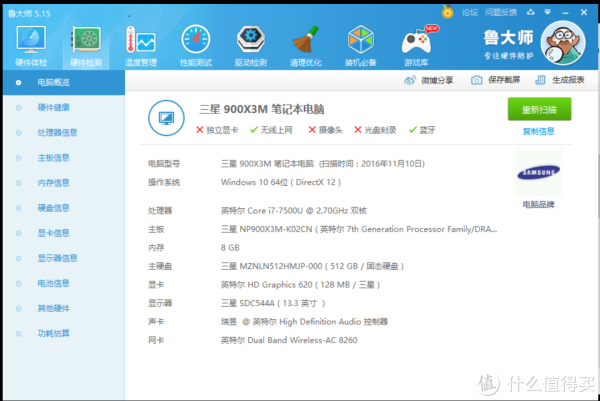This screenshot has width=600, height=401.
Task: Click the camera icon for 保存截屏
Action: pos(476,80)
